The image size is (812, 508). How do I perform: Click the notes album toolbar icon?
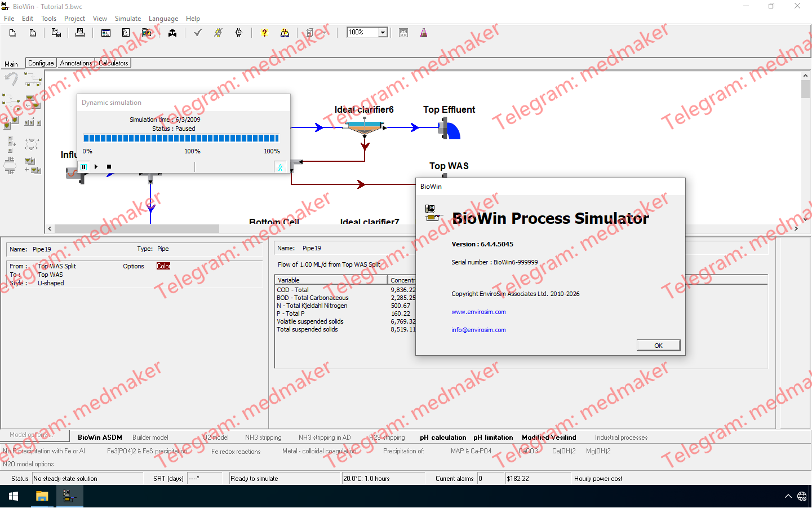click(x=147, y=33)
